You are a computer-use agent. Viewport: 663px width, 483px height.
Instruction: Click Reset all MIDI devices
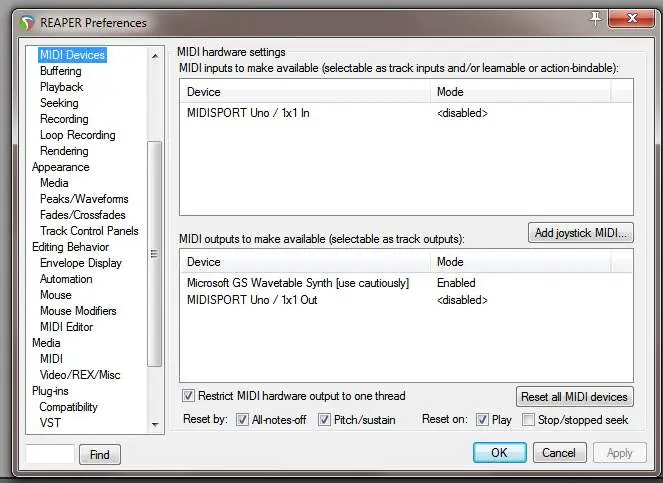574,397
